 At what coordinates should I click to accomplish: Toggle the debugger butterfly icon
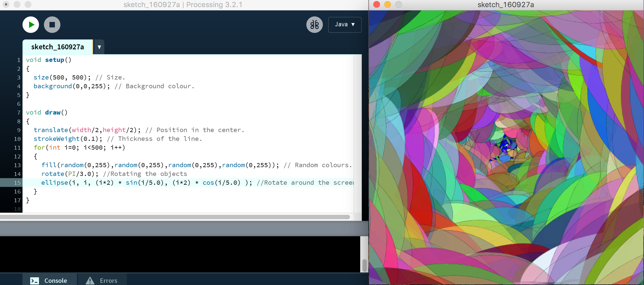(314, 25)
